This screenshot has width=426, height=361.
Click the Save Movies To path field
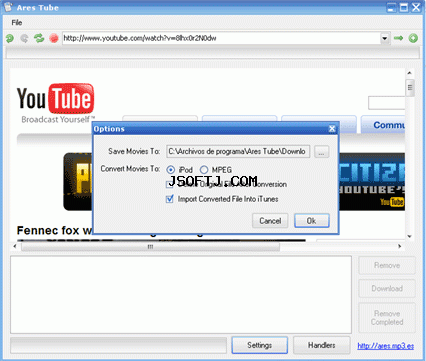pos(238,151)
